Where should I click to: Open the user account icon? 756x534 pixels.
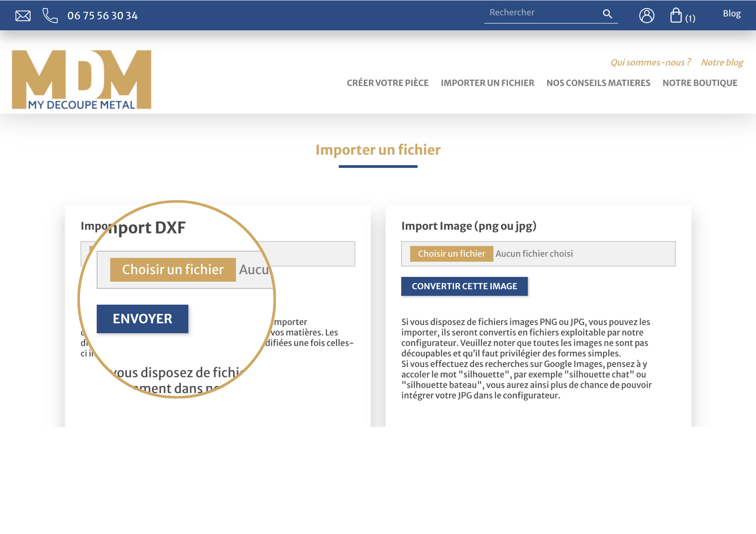pos(647,15)
